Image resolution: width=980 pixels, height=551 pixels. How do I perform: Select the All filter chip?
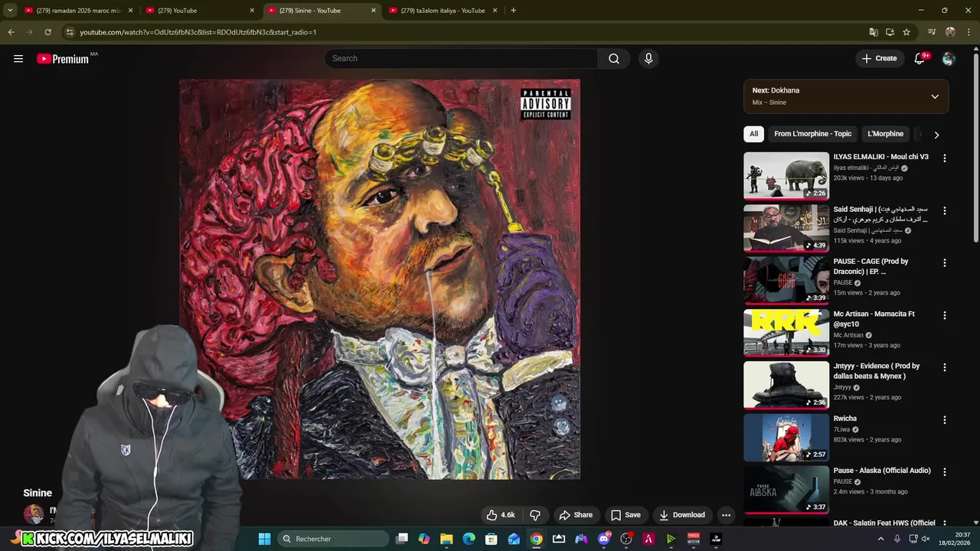(x=753, y=134)
